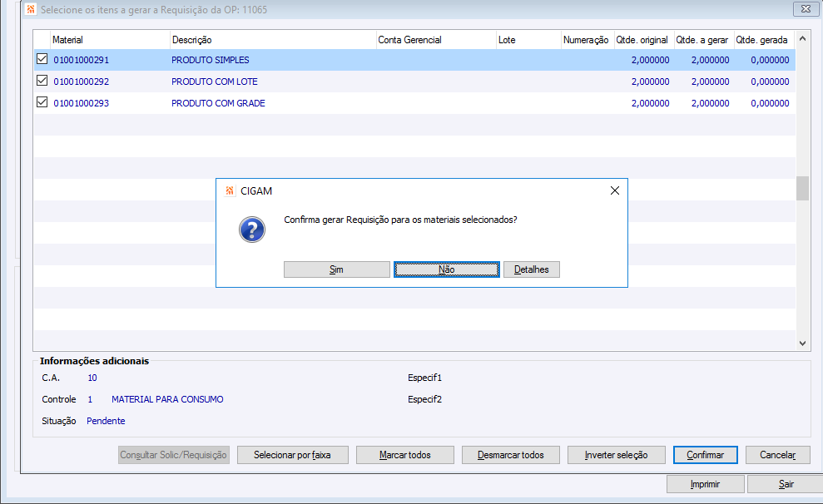Close the CIGAM confirmation dialog
This screenshot has height=504, width=823.
[615, 191]
